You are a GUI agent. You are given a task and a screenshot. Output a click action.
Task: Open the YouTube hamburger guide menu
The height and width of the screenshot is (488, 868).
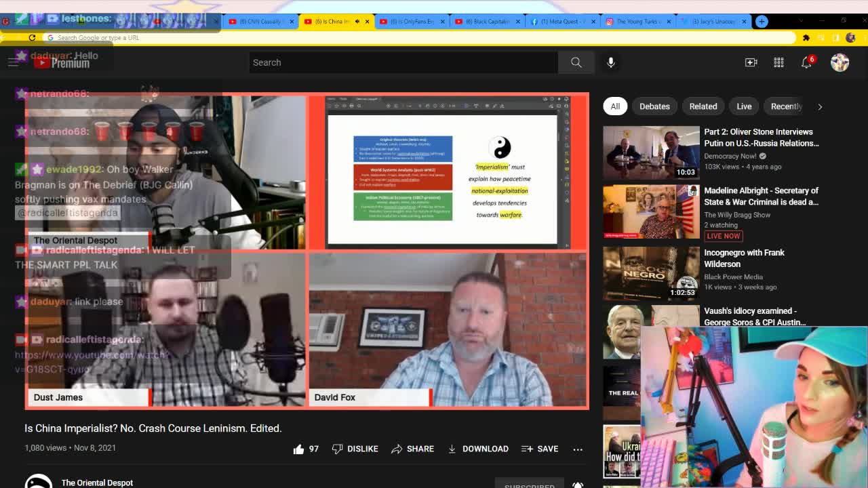pos(13,62)
